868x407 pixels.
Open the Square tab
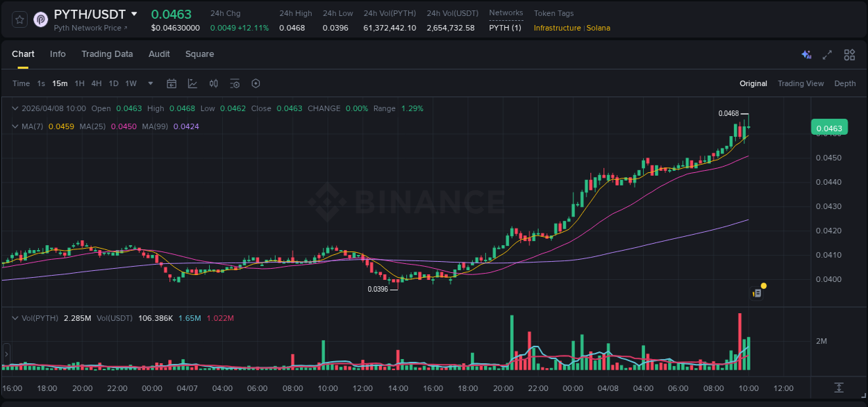(x=199, y=54)
